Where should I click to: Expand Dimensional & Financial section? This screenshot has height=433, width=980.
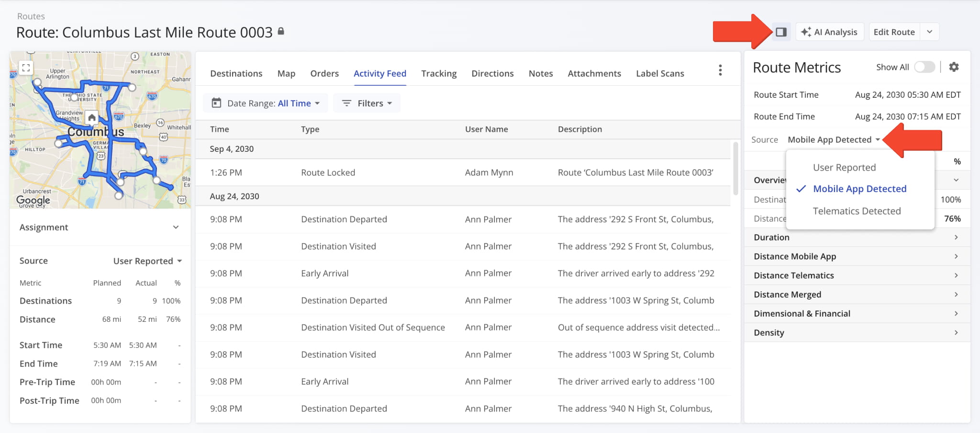point(857,314)
